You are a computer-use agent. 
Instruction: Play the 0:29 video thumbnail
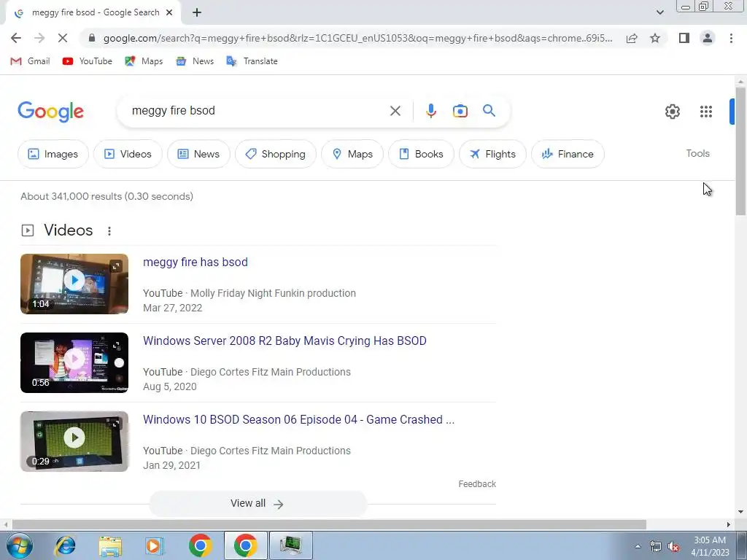coord(74,441)
